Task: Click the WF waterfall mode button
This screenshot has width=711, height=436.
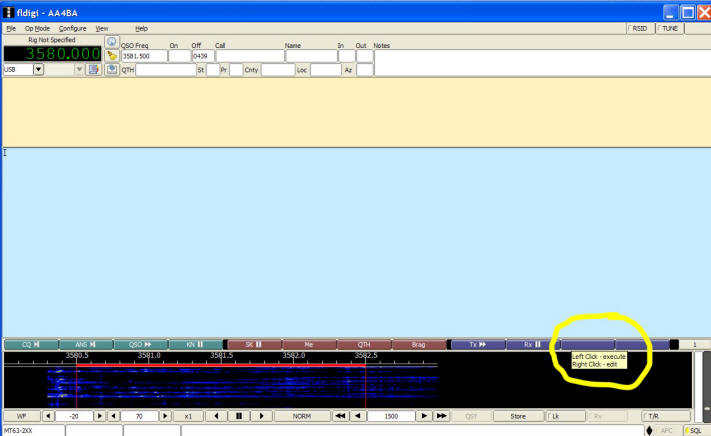Action: [x=21, y=416]
